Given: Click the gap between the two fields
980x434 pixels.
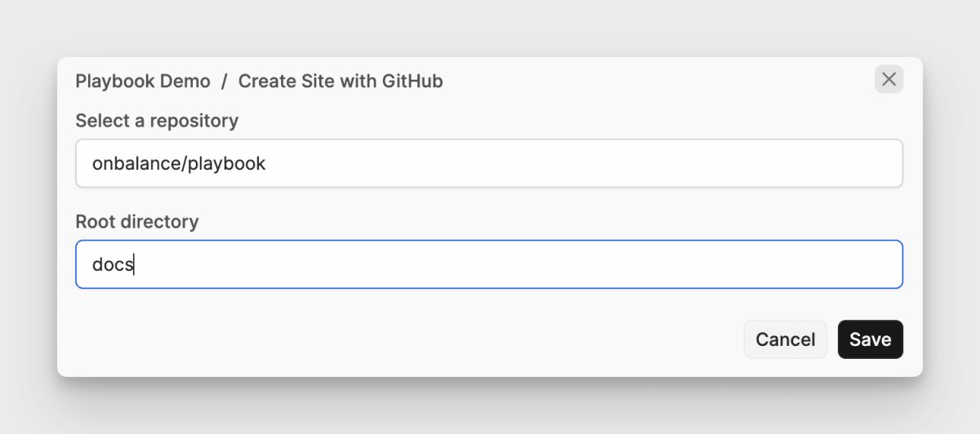Looking at the screenshot, I should click(490, 204).
